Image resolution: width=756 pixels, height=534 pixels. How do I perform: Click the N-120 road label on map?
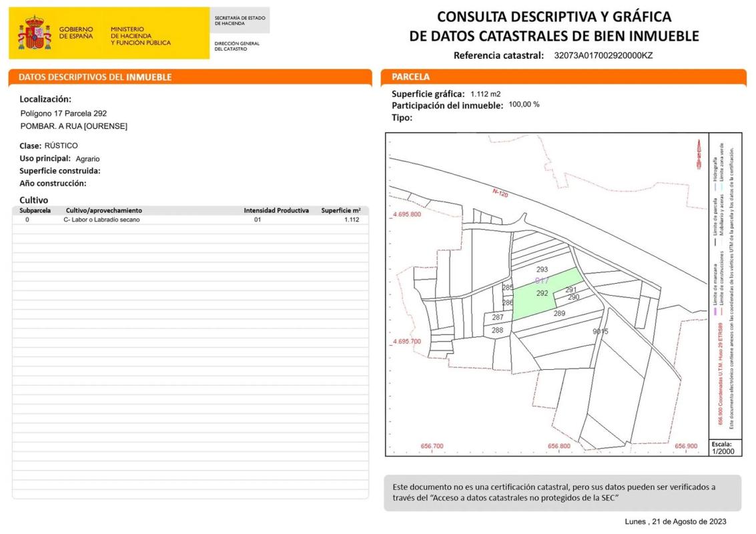[x=500, y=193]
